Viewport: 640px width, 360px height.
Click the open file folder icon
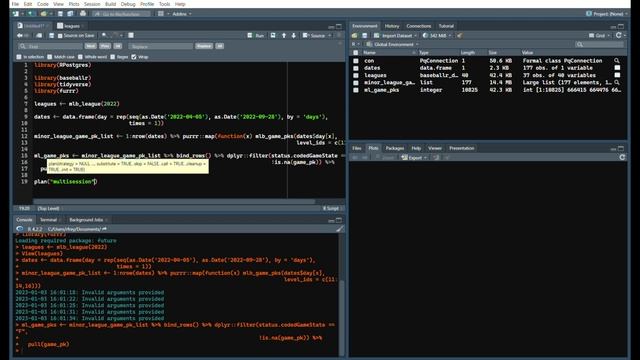(43, 14)
